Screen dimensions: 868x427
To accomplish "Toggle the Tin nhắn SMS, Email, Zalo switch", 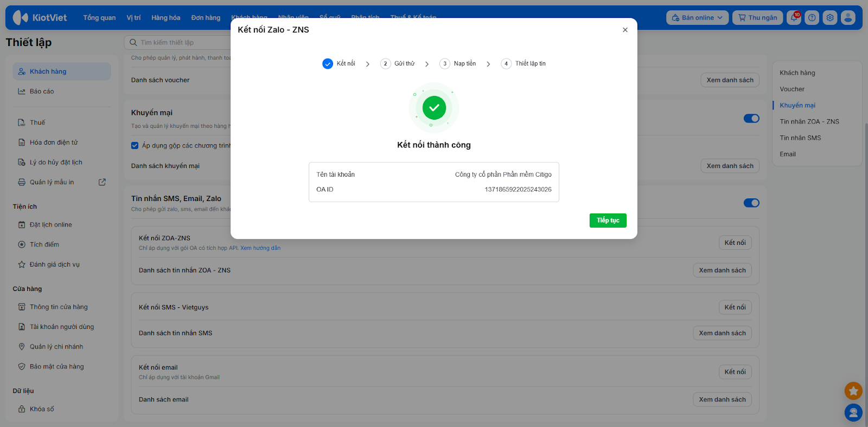I will (751, 203).
